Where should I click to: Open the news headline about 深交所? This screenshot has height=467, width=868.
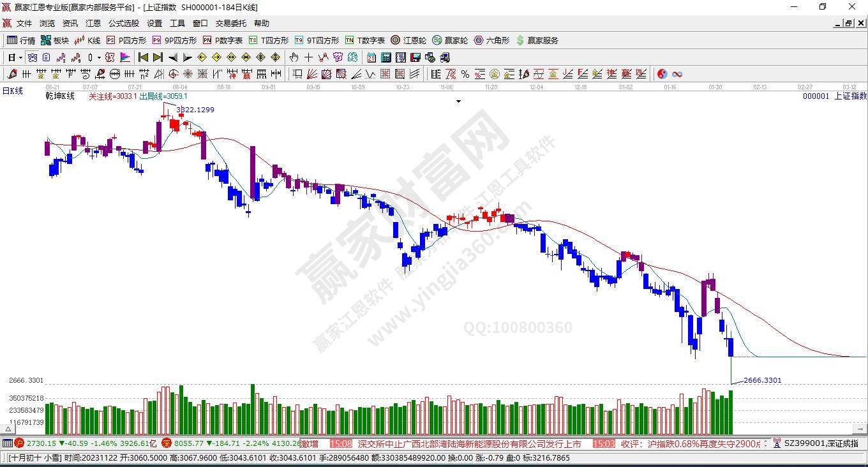469,443
